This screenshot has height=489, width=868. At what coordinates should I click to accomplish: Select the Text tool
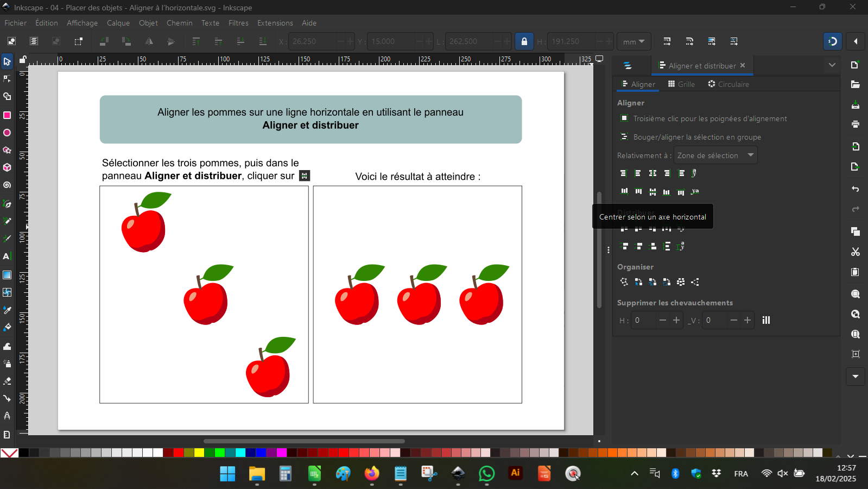(7, 256)
